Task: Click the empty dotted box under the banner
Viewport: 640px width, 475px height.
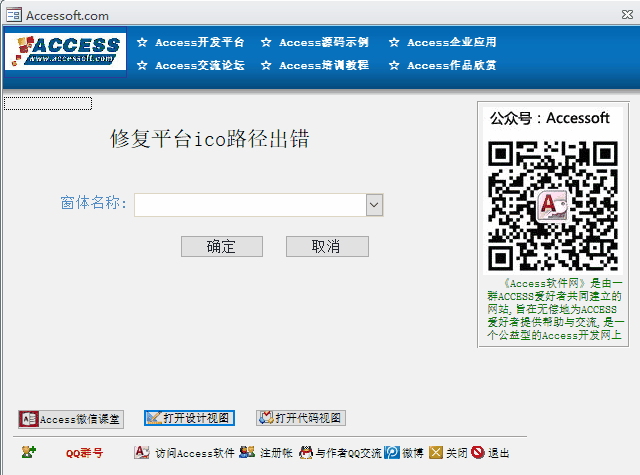Action: (x=48, y=103)
